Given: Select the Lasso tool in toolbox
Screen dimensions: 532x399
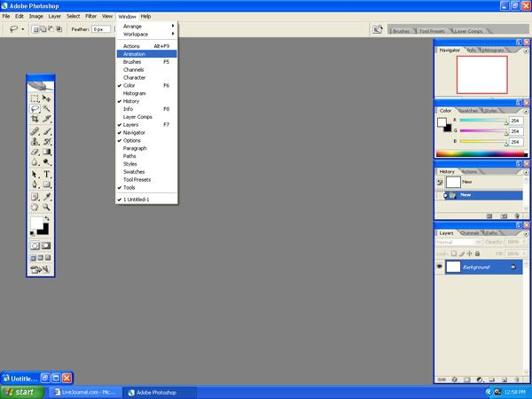Looking at the screenshot, I should pyautogui.click(x=35, y=108).
